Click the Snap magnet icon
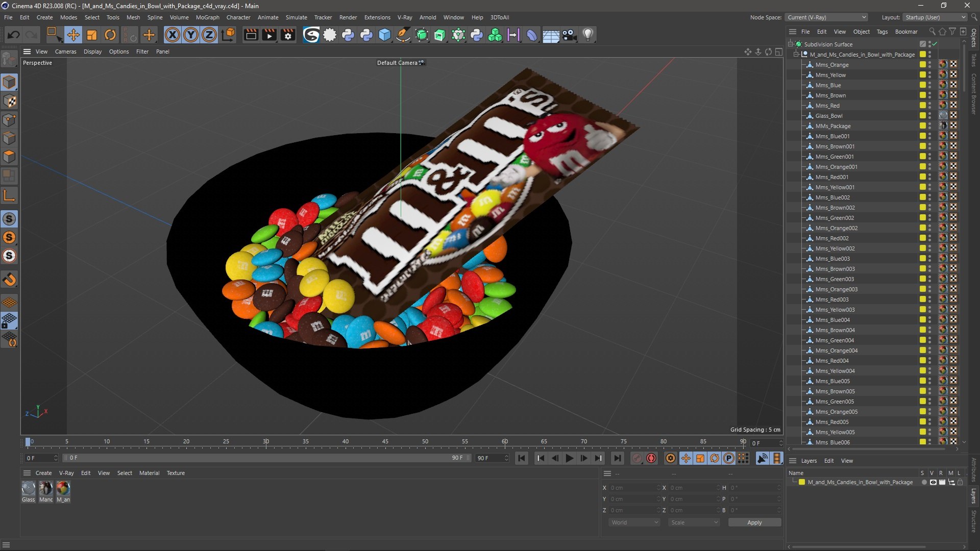 point(9,280)
